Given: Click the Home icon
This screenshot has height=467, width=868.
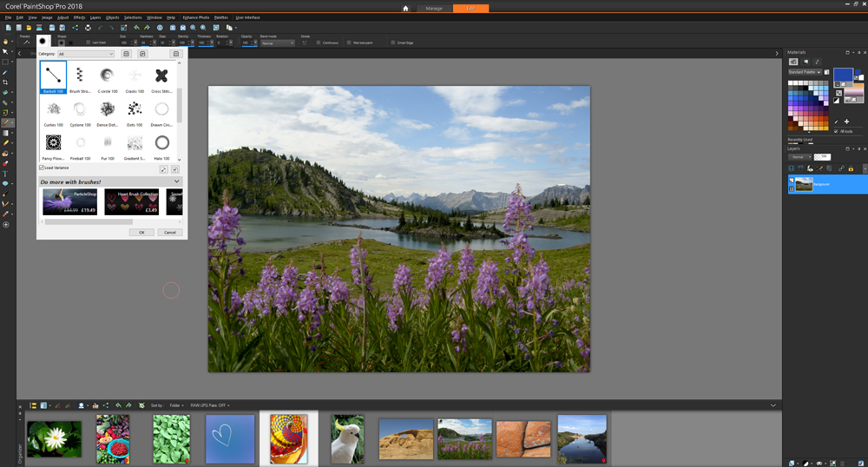Looking at the screenshot, I should pyautogui.click(x=405, y=9).
